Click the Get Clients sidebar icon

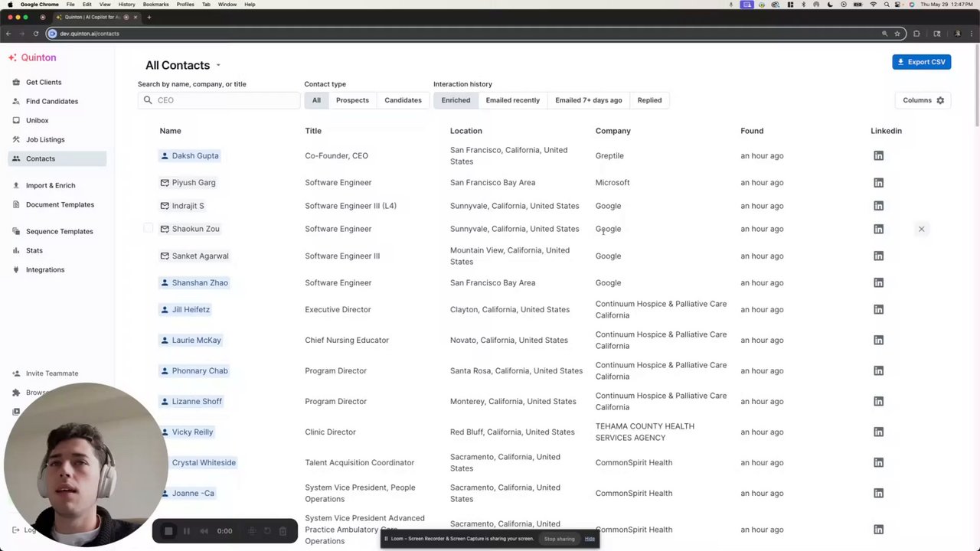pos(17,82)
